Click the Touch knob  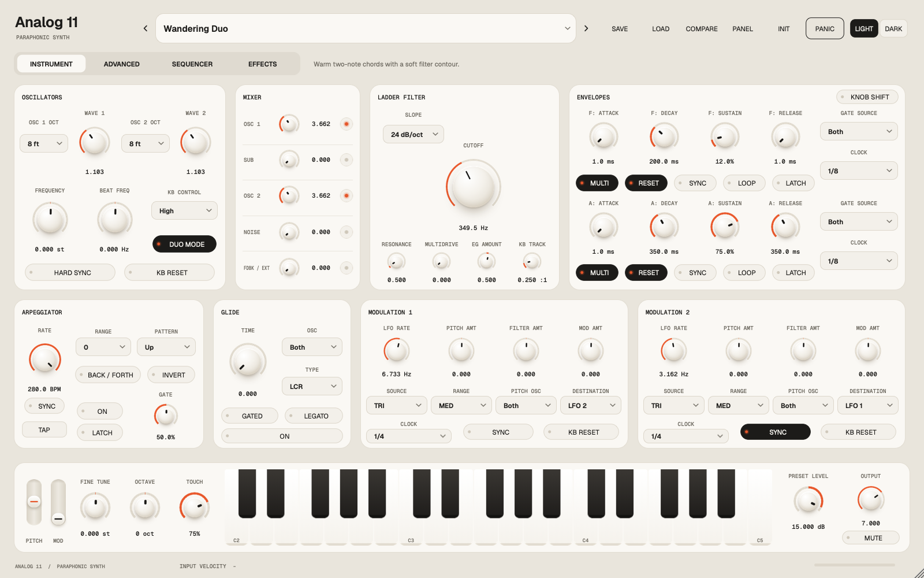pyautogui.click(x=195, y=507)
